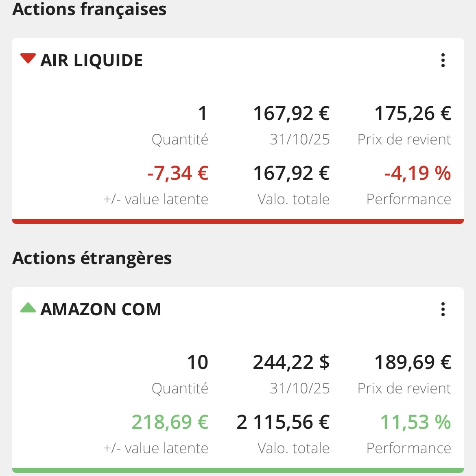Open the AMAZON COM three-dot options menu
Image resolution: width=476 pixels, height=476 pixels.
point(443,310)
